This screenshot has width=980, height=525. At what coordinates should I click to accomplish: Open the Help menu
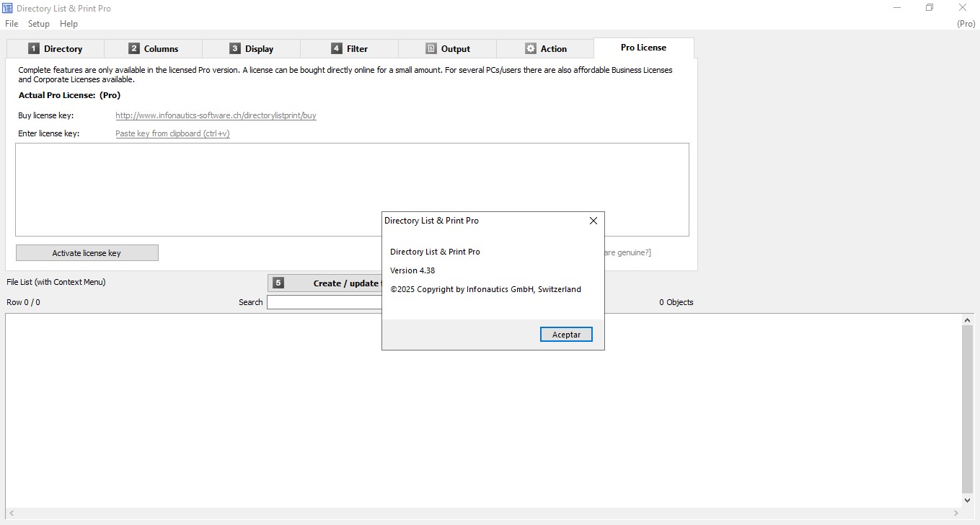pos(69,24)
